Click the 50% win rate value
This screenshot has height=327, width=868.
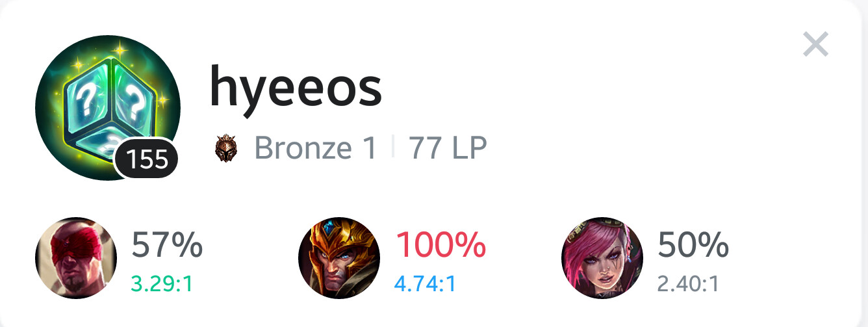coord(693,246)
